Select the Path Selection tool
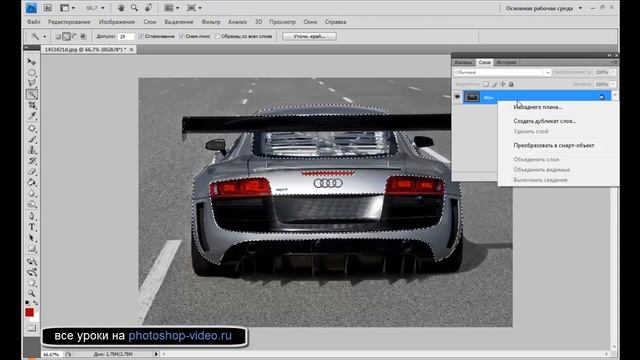 (x=31, y=238)
